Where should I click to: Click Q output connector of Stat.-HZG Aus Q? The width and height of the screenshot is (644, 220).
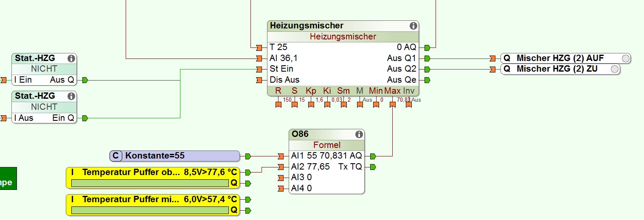point(85,80)
